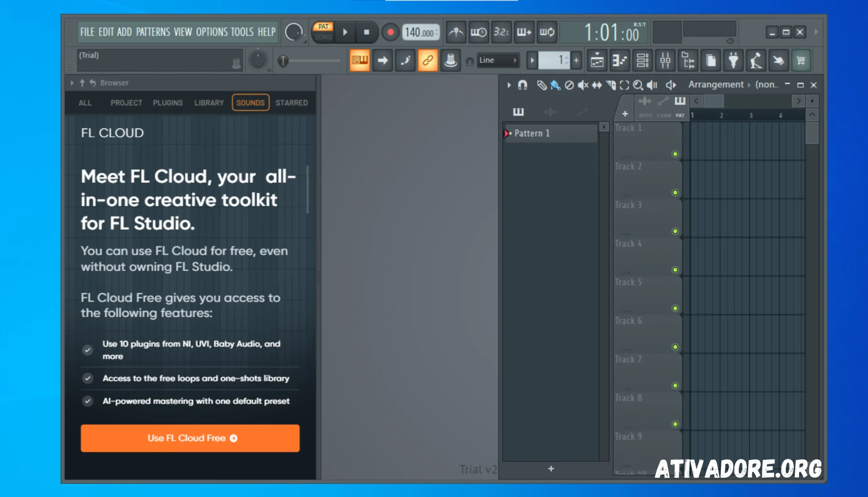Open the VIEW menu
Screen dimensions: 868x497
[x=183, y=32]
